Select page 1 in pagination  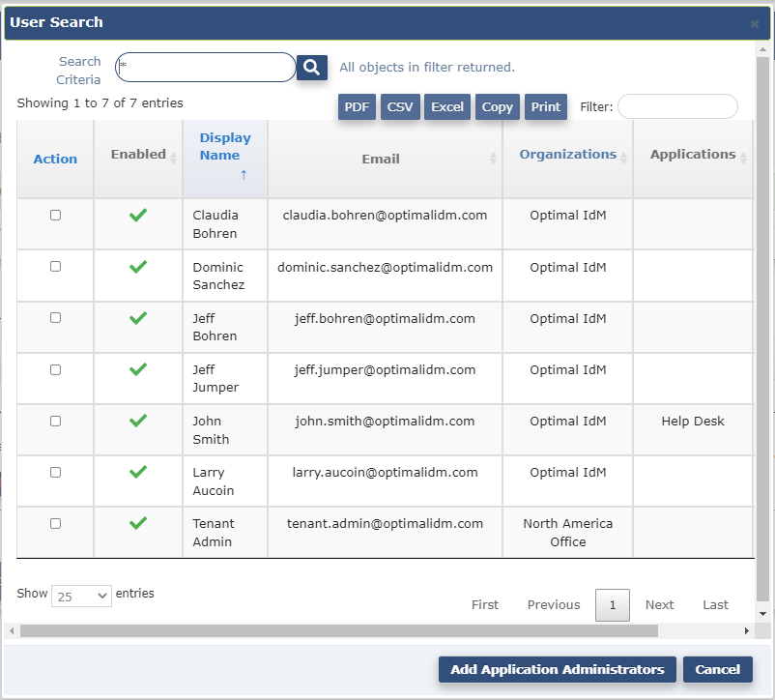[613, 604]
